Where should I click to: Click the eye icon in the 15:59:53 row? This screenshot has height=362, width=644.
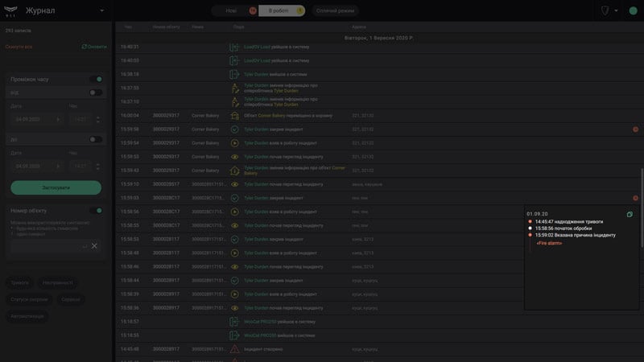(234, 157)
